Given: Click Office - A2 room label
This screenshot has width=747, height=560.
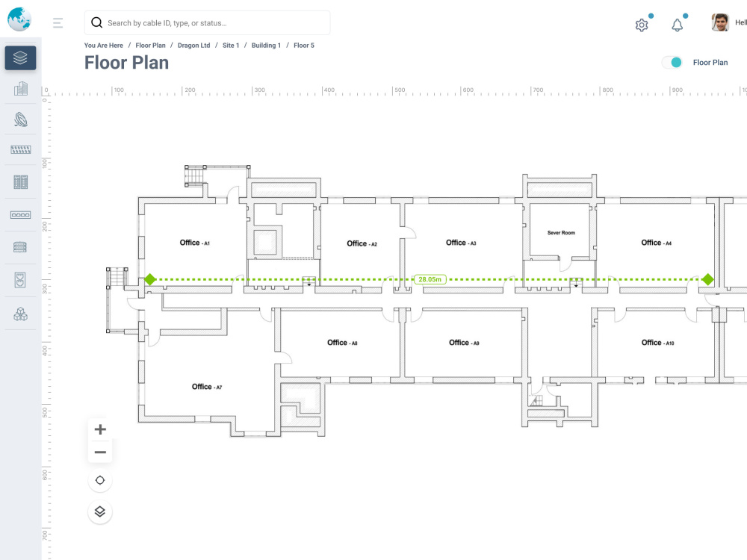Looking at the screenshot, I should click(x=362, y=244).
